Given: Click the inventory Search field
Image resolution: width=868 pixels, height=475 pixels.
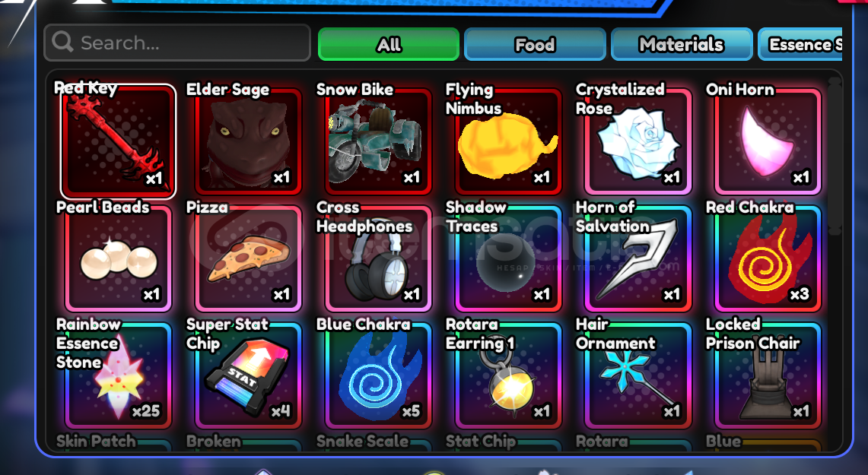Looking at the screenshot, I should 177,43.
